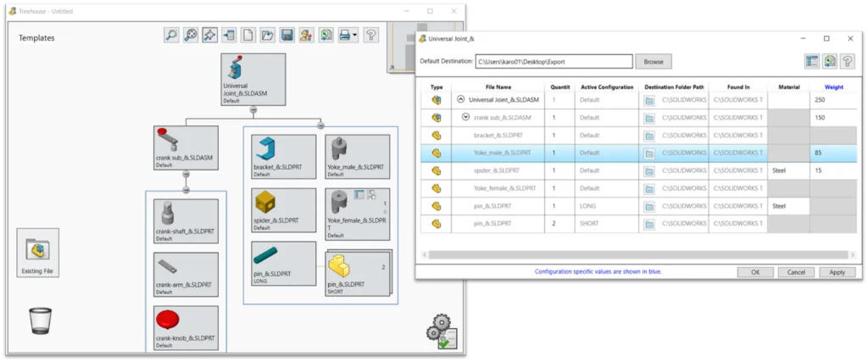868x362 pixels.
Task: Click the File Name column header
Action: click(x=498, y=87)
